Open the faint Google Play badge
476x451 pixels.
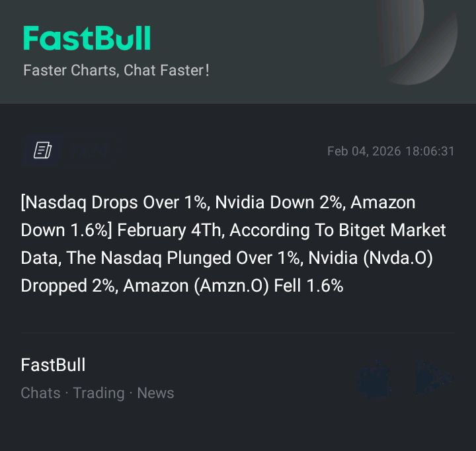[x=434, y=378]
